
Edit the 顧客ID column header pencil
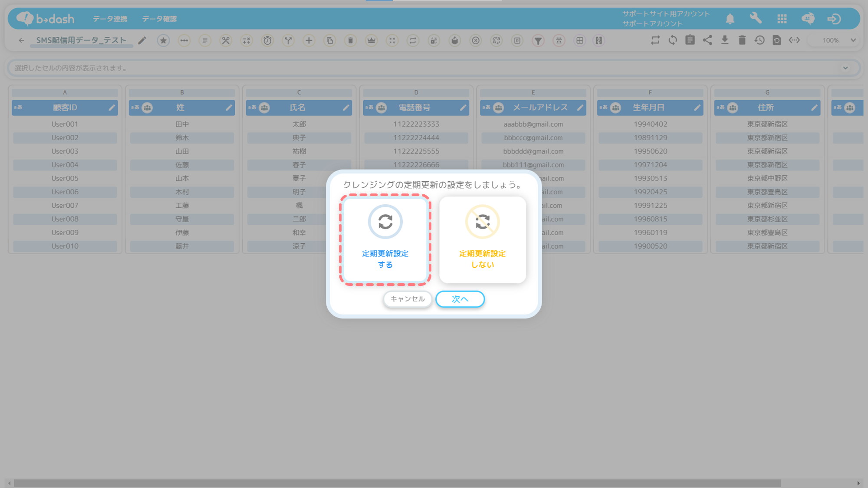click(x=112, y=108)
